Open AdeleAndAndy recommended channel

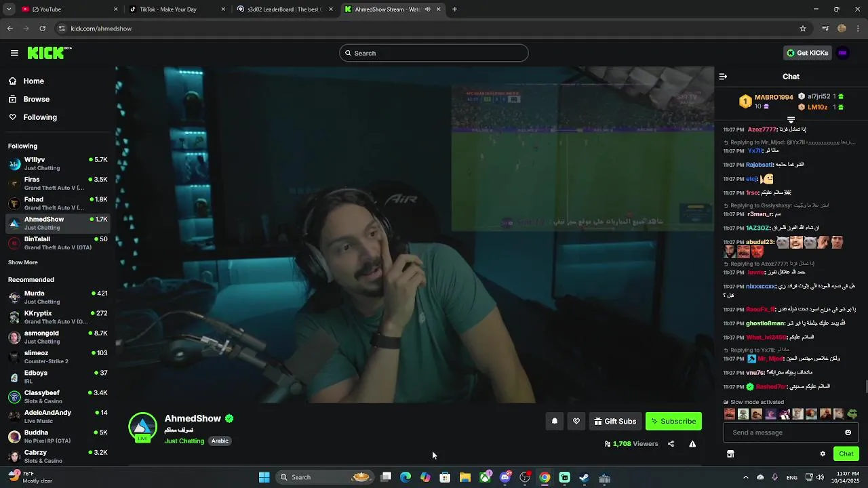tap(58, 416)
